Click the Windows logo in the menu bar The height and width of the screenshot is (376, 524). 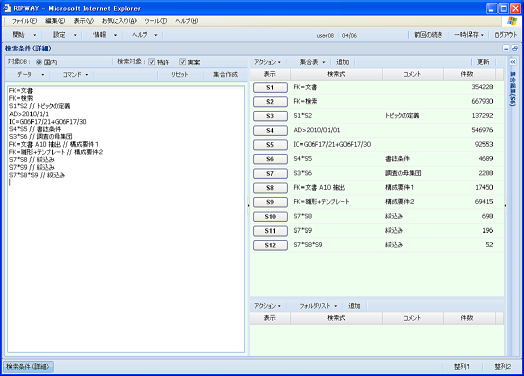point(512,21)
